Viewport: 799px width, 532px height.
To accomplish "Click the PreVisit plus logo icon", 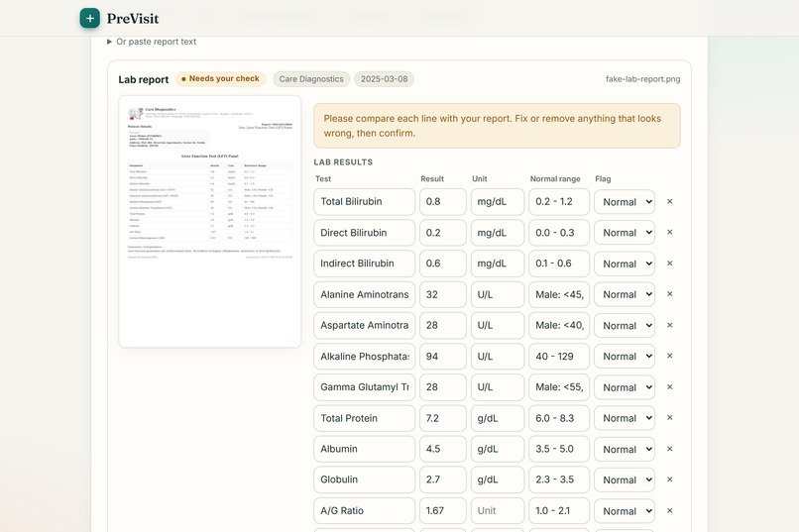I will (x=89, y=18).
